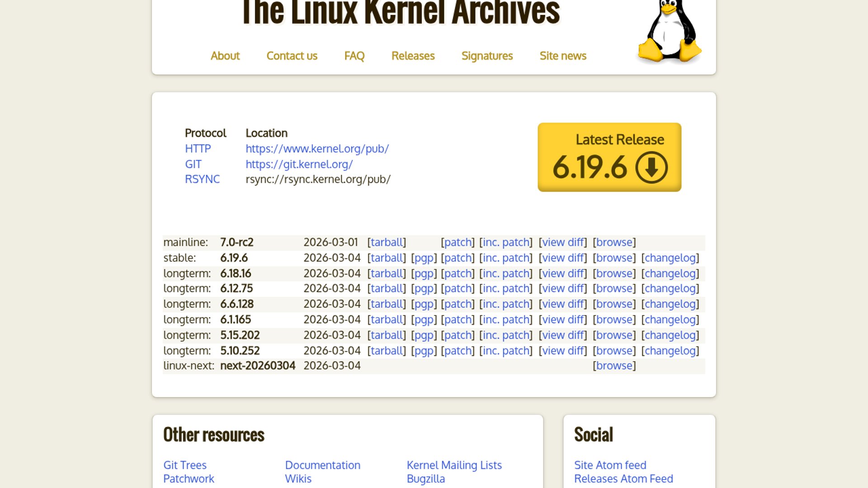Subscribe to the Releases Atom Feed
868x488 pixels.
pyautogui.click(x=623, y=479)
